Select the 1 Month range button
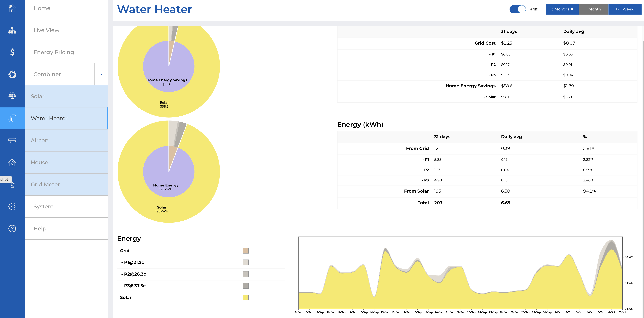This screenshot has width=644, height=318. tap(593, 9)
